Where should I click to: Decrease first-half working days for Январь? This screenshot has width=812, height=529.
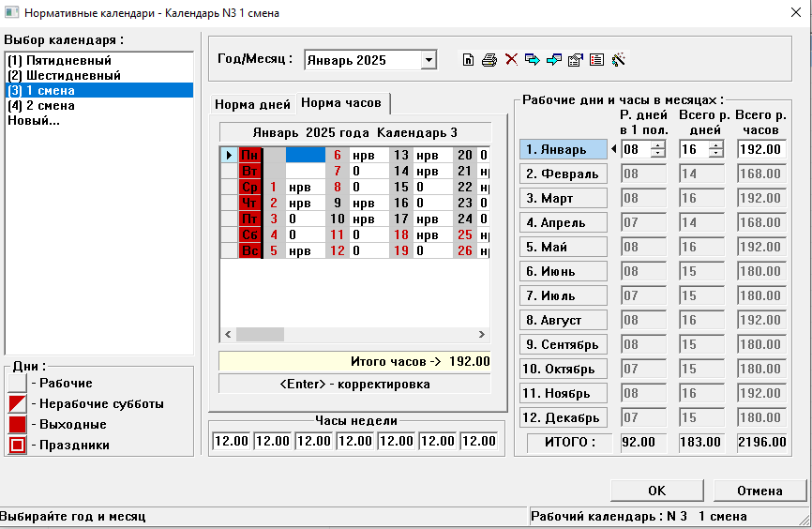tap(657, 154)
